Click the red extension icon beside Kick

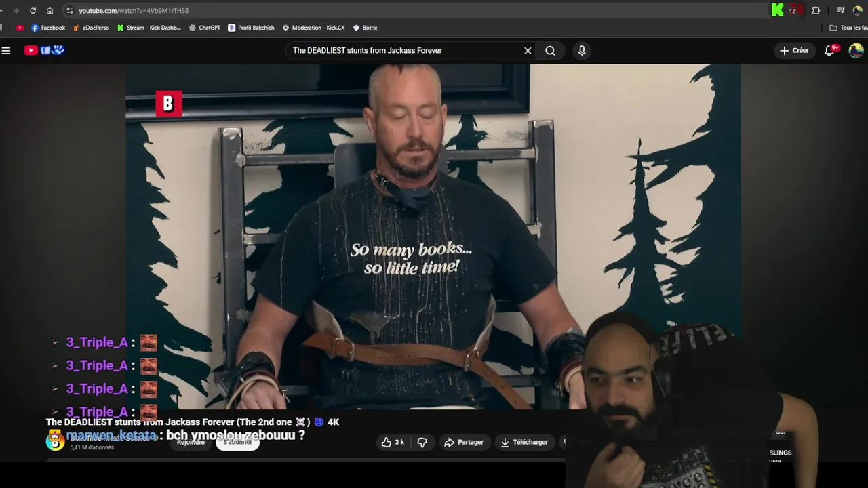796,10
